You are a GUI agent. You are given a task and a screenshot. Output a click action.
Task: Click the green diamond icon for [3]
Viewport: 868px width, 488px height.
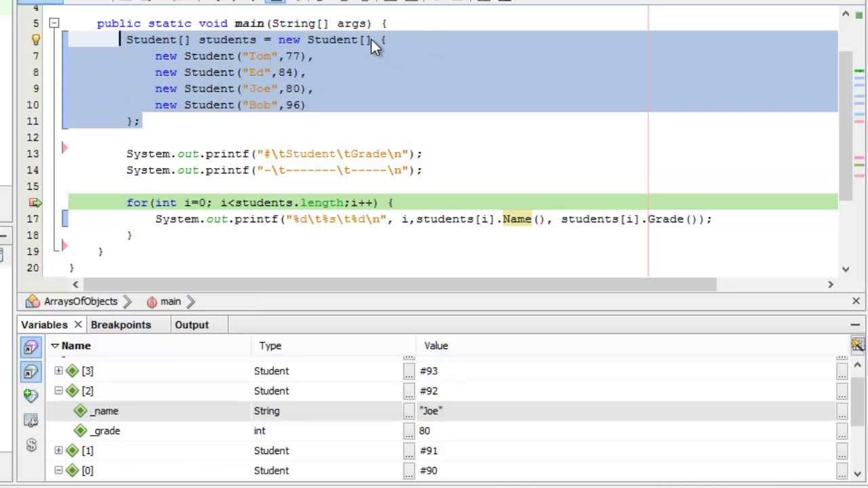(x=73, y=371)
